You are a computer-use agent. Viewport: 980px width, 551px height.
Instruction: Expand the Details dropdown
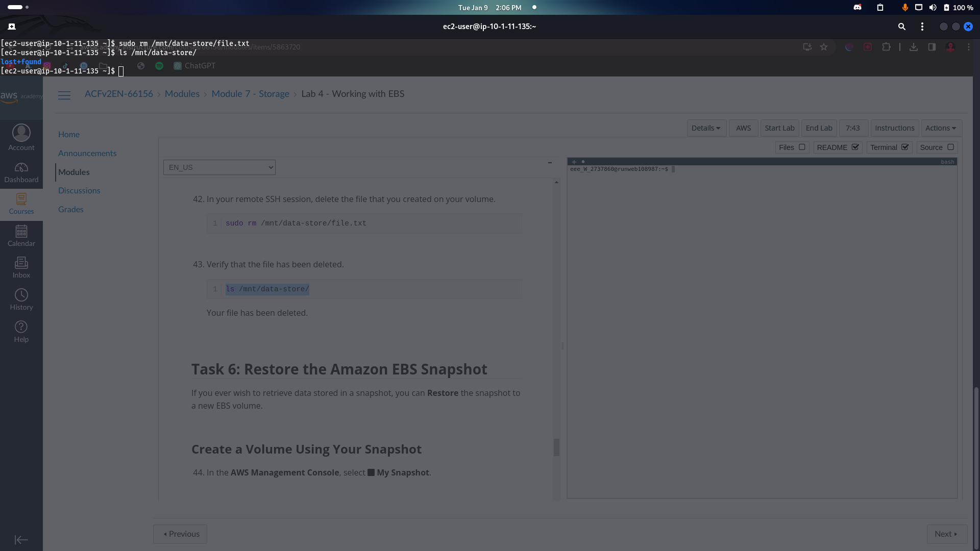[706, 128]
